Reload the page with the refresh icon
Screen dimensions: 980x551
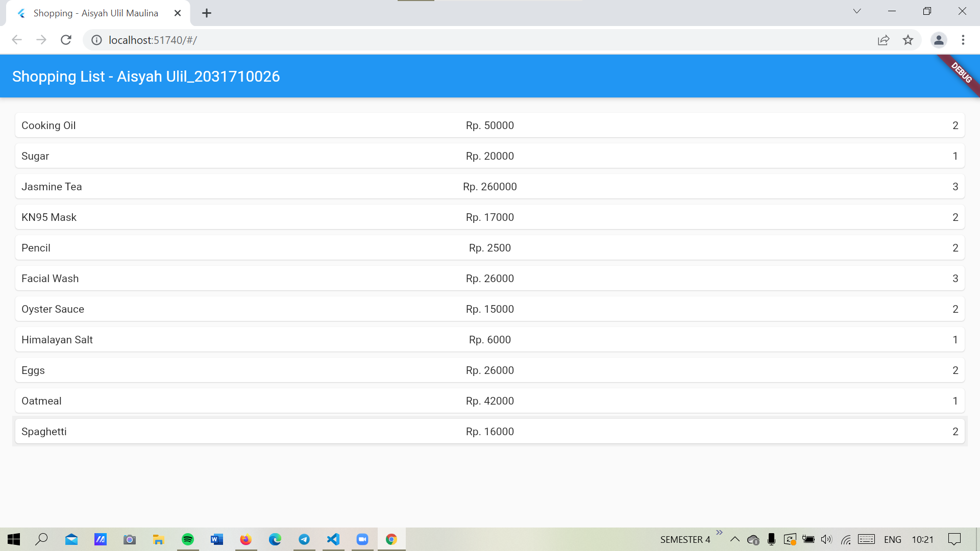coord(66,40)
